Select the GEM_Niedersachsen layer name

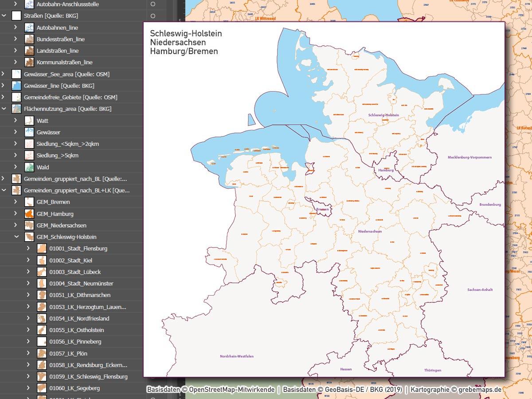point(62,225)
